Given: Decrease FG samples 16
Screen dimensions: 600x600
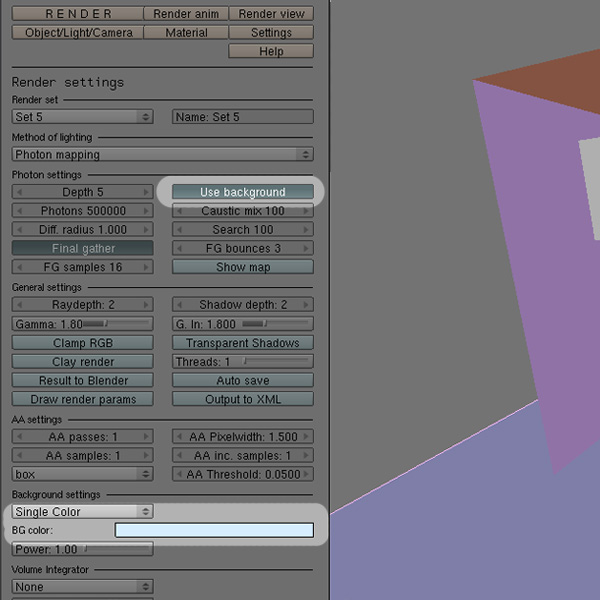Looking at the screenshot, I should pyautogui.click(x=20, y=267).
